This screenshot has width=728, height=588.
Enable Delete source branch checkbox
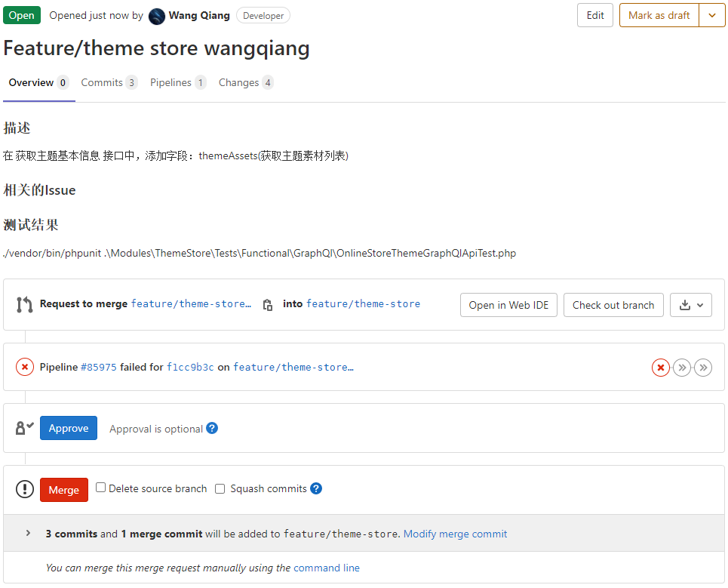[x=101, y=488]
